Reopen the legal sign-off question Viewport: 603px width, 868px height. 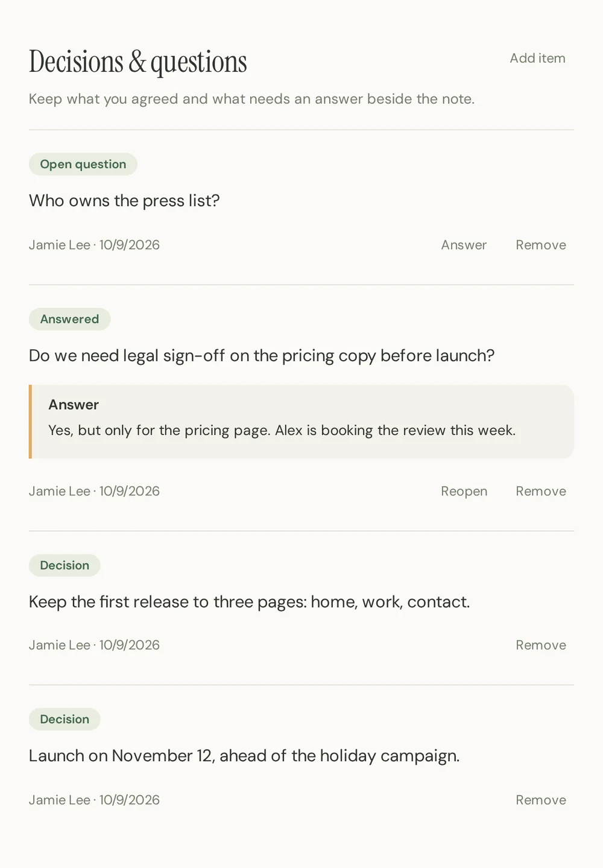point(464,491)
